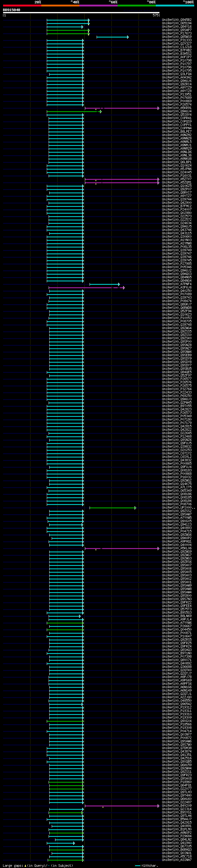Click label UniRef100_P10053
Screen dimensions: 197x868
pyautogui.click(x=172, y=318)
